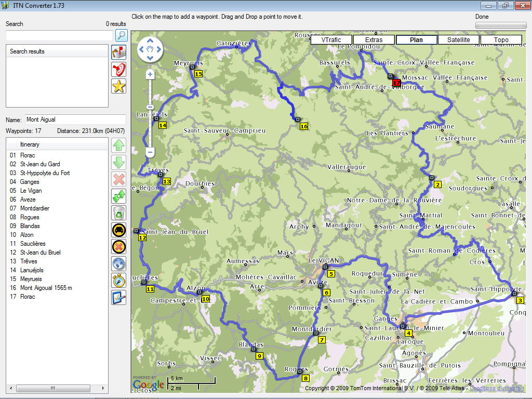The image size is (532, 399).
Task: Pan map down with bottom arrow
Action: (150, 58)
